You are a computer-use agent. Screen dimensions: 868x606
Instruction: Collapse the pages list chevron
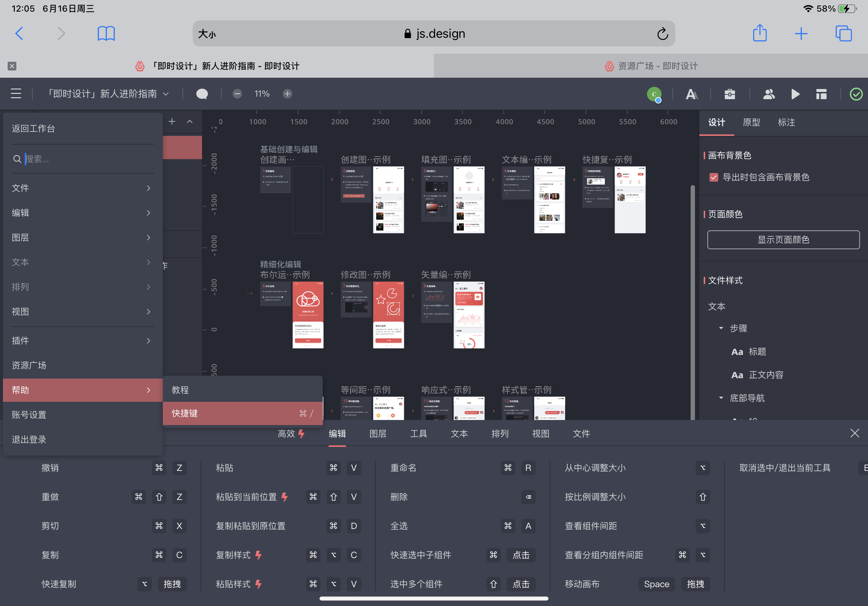pyautogui.click(x=190, y=121)
